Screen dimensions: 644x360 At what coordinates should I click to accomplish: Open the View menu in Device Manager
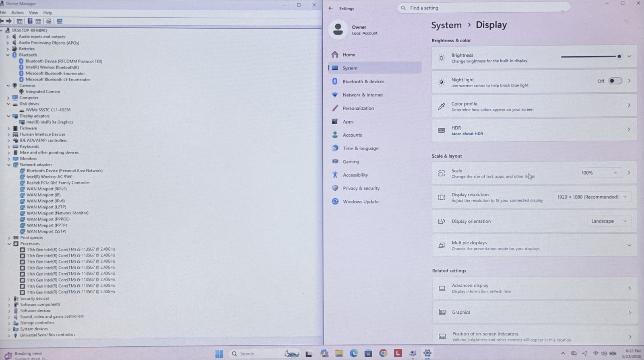[x=33, y=13]
